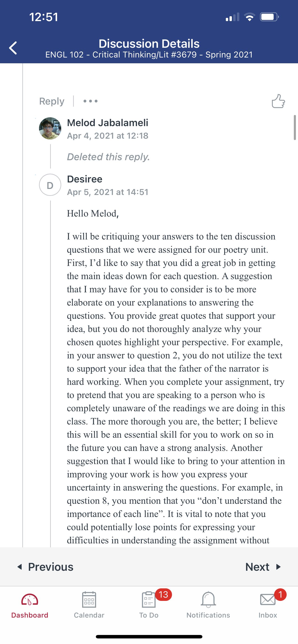Go to the Next discussion
Viewport: 298px width, 644px height.
263,567
